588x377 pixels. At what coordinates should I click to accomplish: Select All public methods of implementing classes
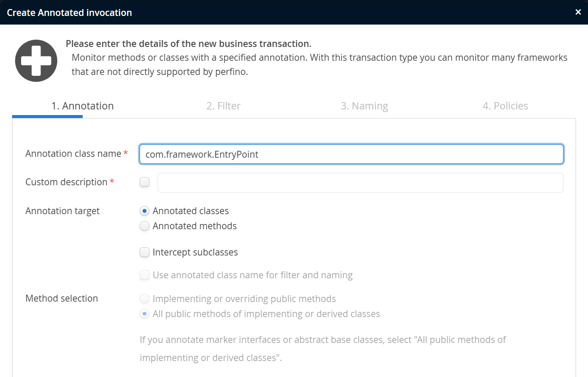pyautogui.click(x=145, y=314)
